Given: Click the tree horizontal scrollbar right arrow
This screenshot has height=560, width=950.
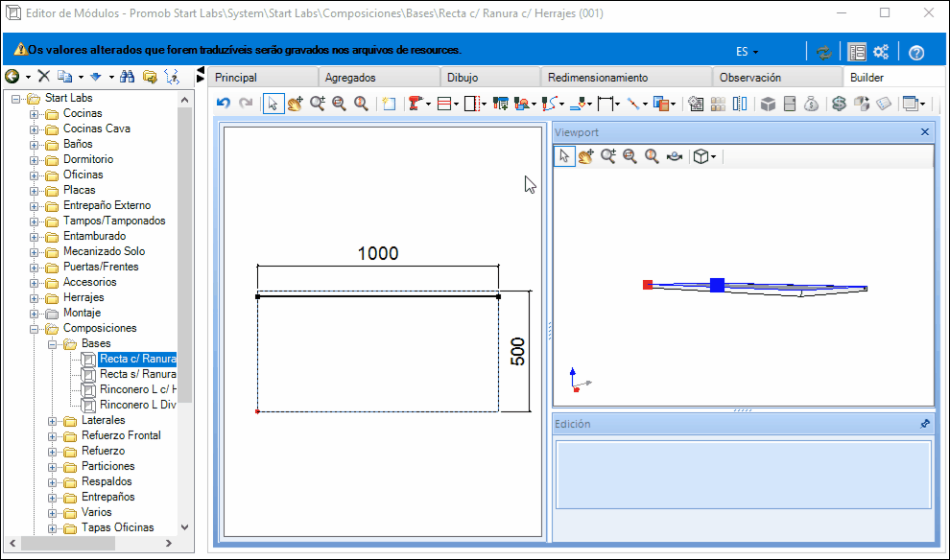Looking at the screenshot, I should coord(169,544).
